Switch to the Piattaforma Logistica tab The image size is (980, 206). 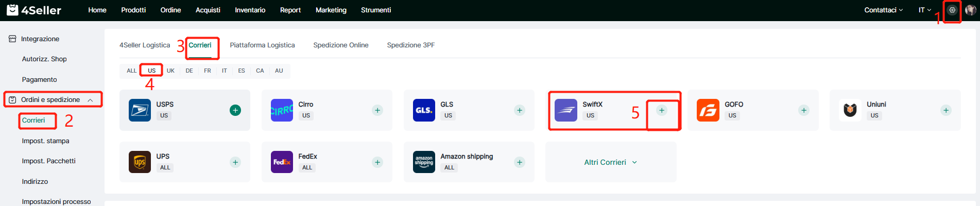click(262, 45)
